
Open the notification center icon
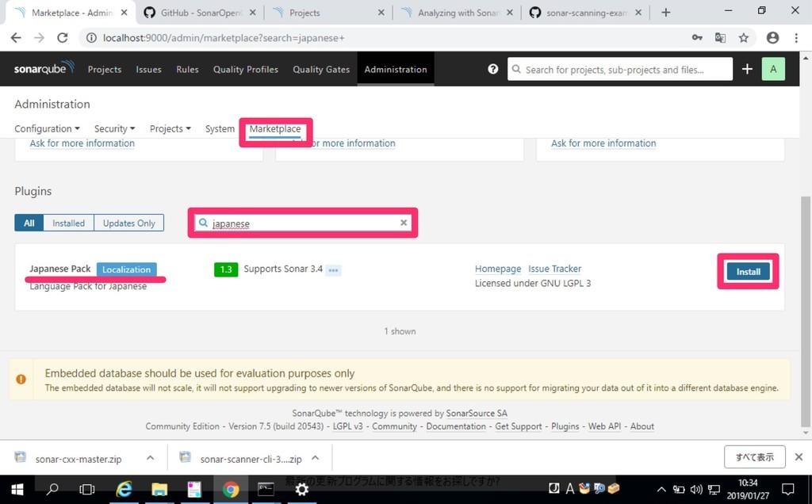coord(787,489)
